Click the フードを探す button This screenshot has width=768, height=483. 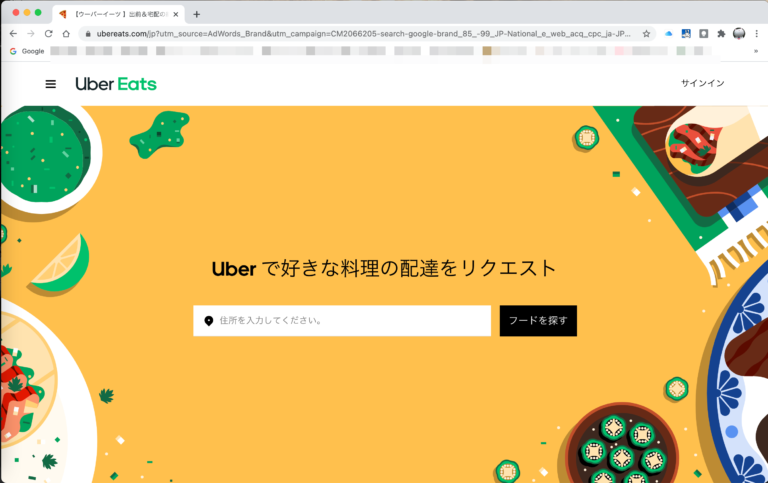[538, 321]
